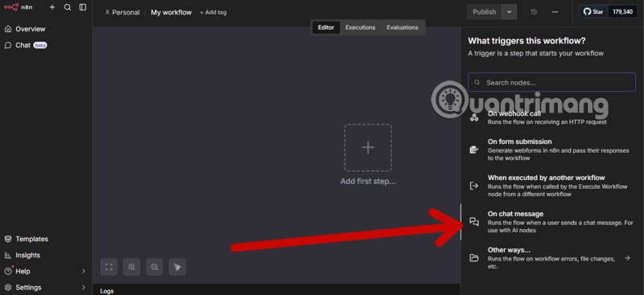This screenshot has height=295, width=644.
Task: Open search via the magnifier icon
Action: pyautogui.click(x=68, y=7)
